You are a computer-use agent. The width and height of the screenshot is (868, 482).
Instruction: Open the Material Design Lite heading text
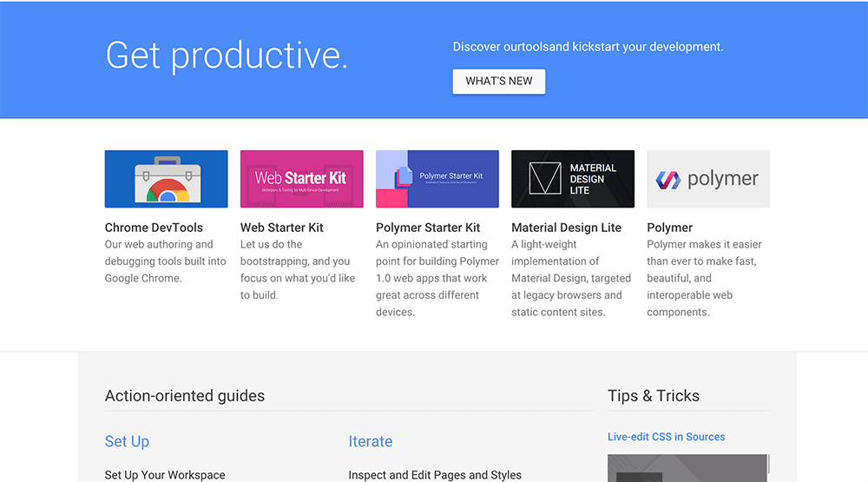pos(566,228)
